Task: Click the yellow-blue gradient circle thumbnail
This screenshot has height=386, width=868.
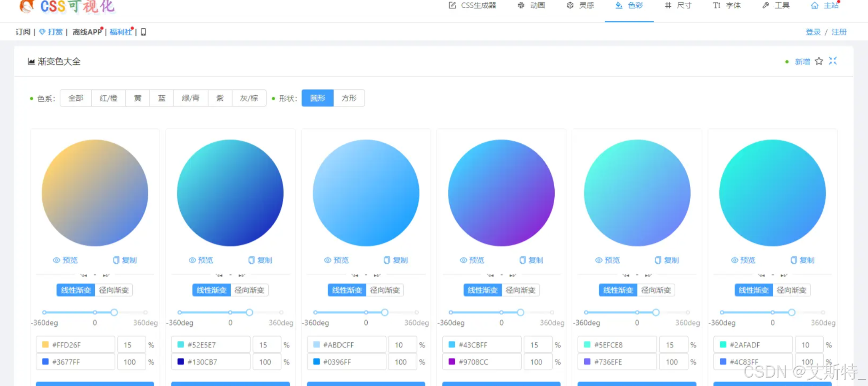Action: point(95,193)
